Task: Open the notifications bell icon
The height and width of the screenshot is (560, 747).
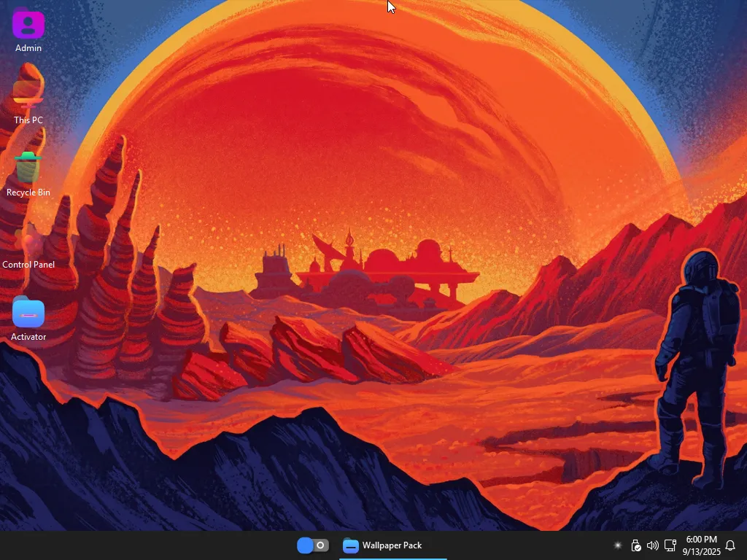Action: [x=729, y=545]
